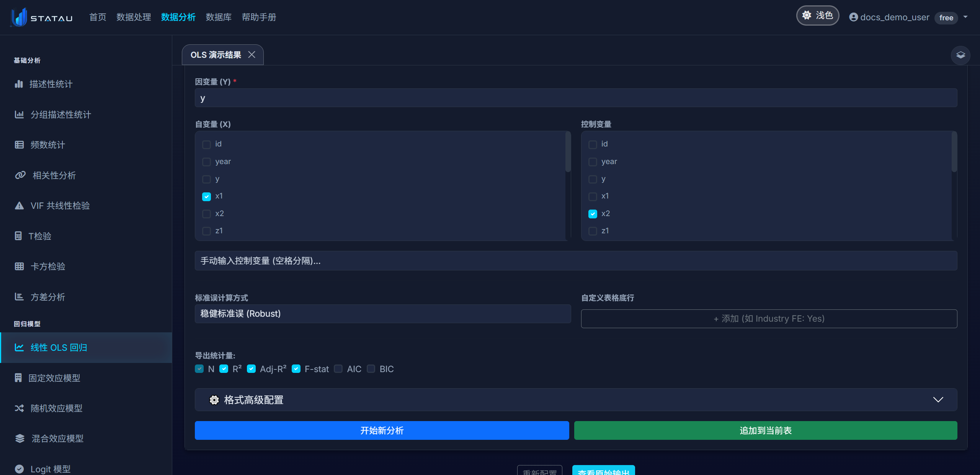Open 数据库 in top navigation

[219, 17]
